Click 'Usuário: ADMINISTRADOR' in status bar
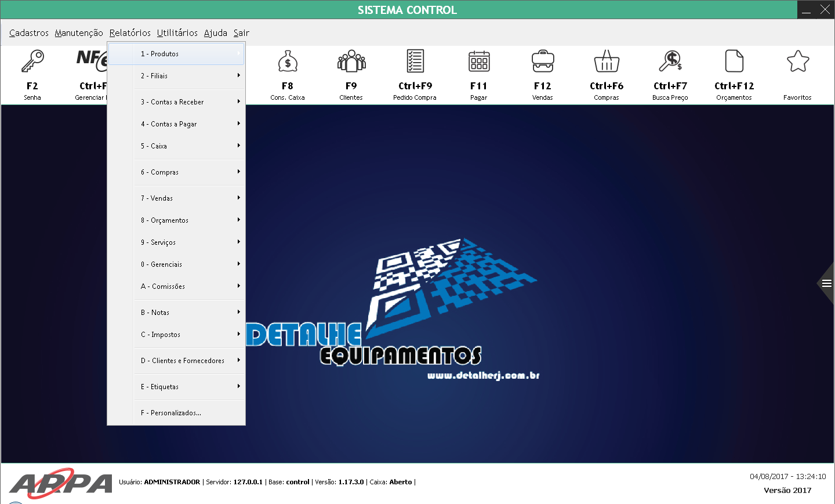The image size is (835, 504). coord(159,482)
